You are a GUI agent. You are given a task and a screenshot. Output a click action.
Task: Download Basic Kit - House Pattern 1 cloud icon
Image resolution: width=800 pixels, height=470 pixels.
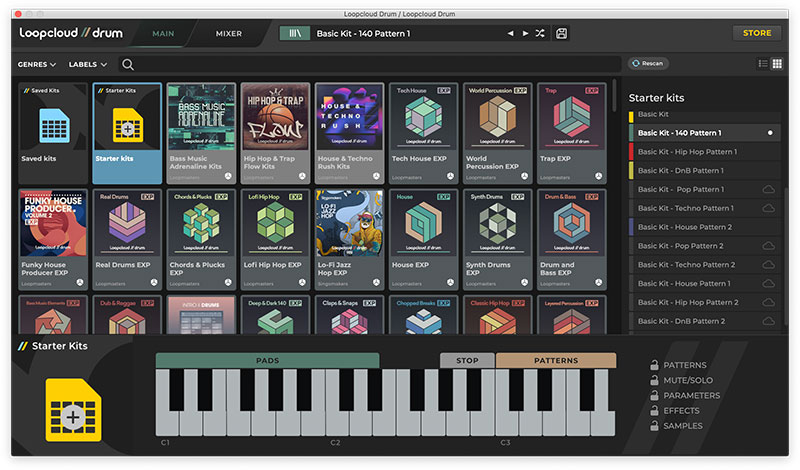point(768,284)
